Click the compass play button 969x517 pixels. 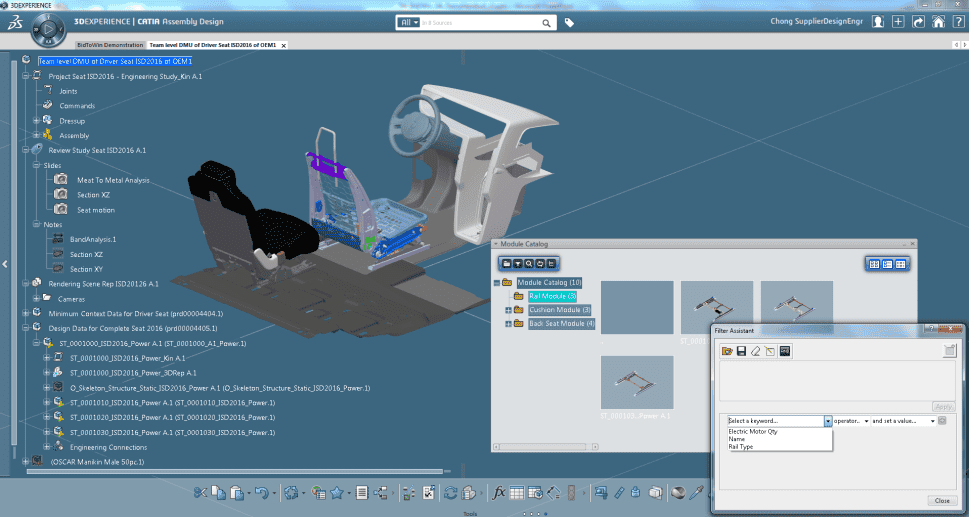(48, 28)
